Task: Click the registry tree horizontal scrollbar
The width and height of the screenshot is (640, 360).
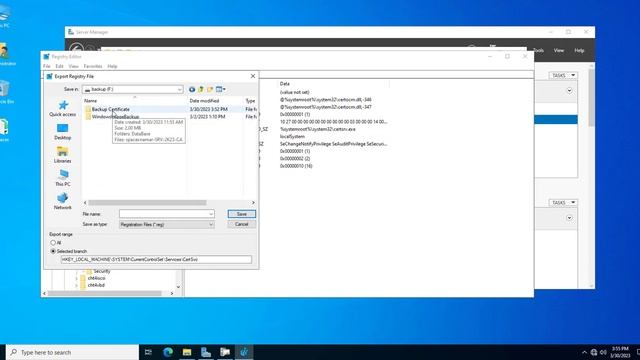Action: click(x=104, y=293)
